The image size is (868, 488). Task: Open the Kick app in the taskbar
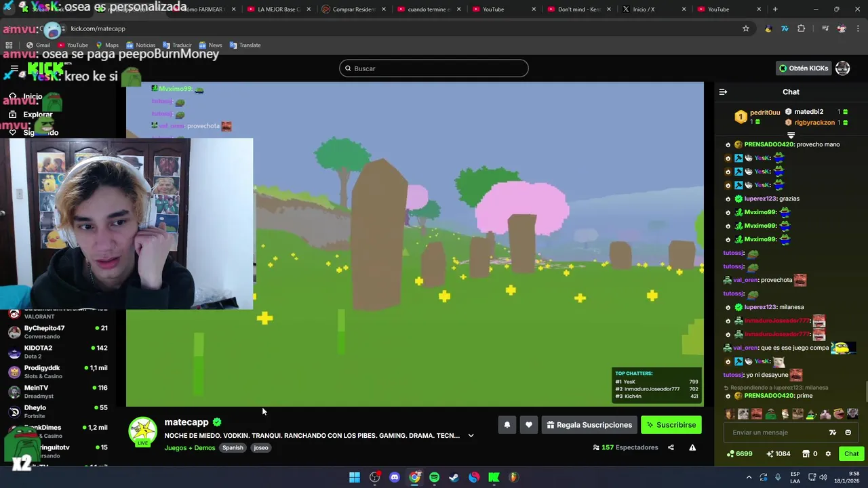click(494, 477)
